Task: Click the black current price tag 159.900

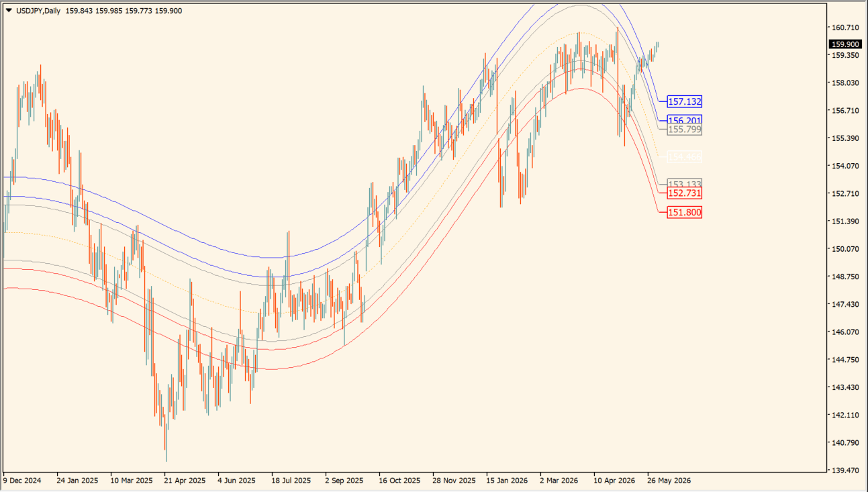Action: pos(845,44)
